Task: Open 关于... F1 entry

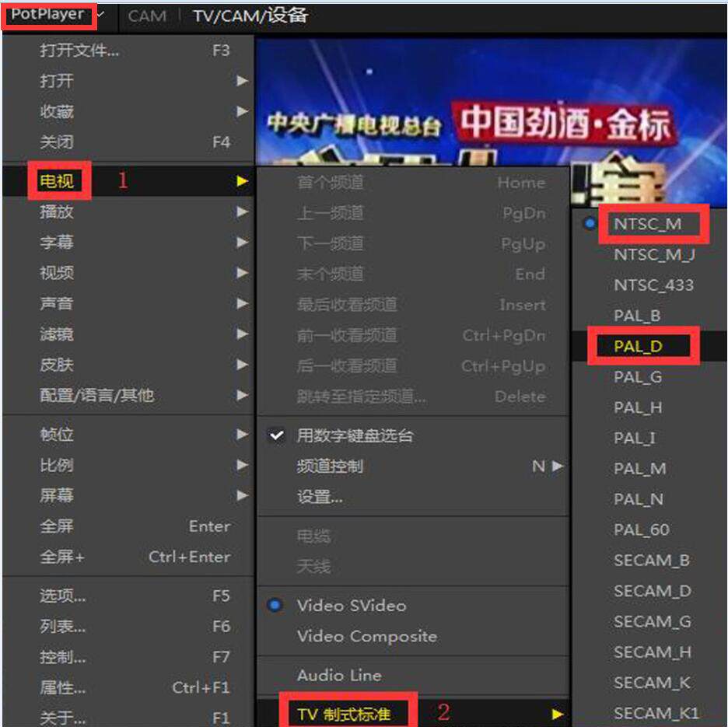Action: coord(128,717)
